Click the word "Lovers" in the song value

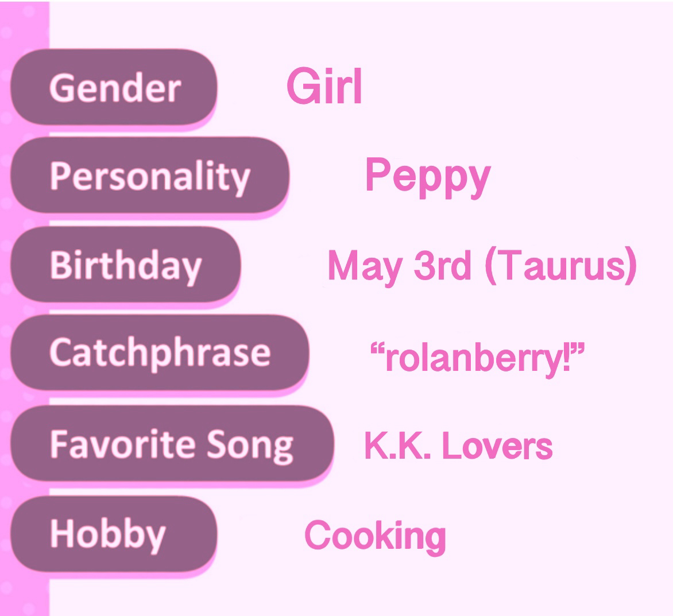497,446
